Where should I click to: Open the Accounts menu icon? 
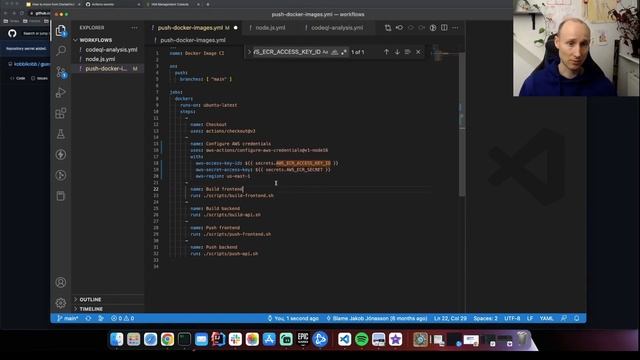[61, 282]
